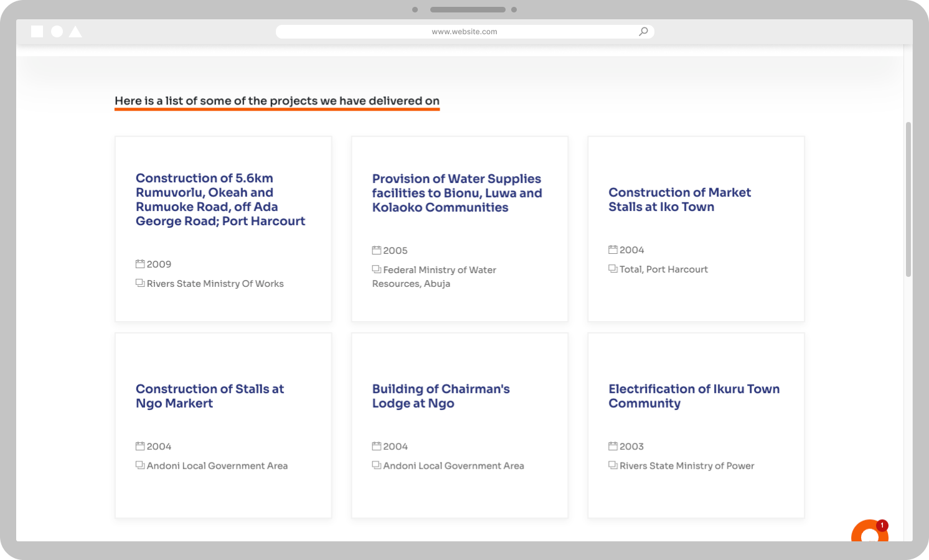The height and width of the screenshot is (560, 929).
Task: Click calendar icon in Market Stalls Iko card
Action: click(613, 250)
